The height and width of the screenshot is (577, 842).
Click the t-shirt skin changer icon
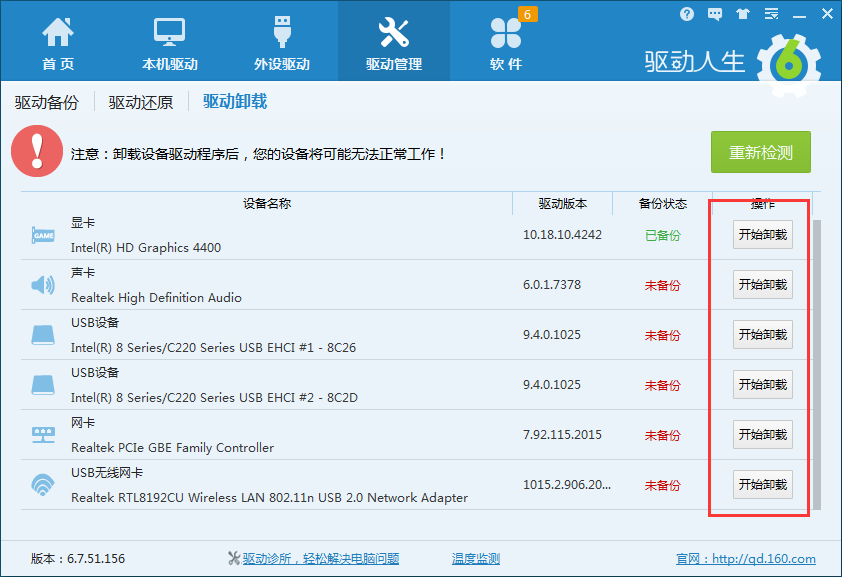point(742,13)
